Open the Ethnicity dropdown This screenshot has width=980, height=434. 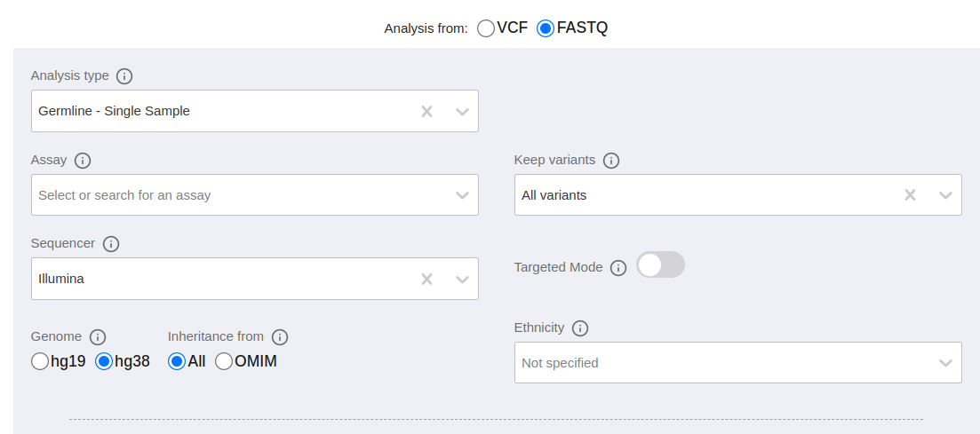737,363
